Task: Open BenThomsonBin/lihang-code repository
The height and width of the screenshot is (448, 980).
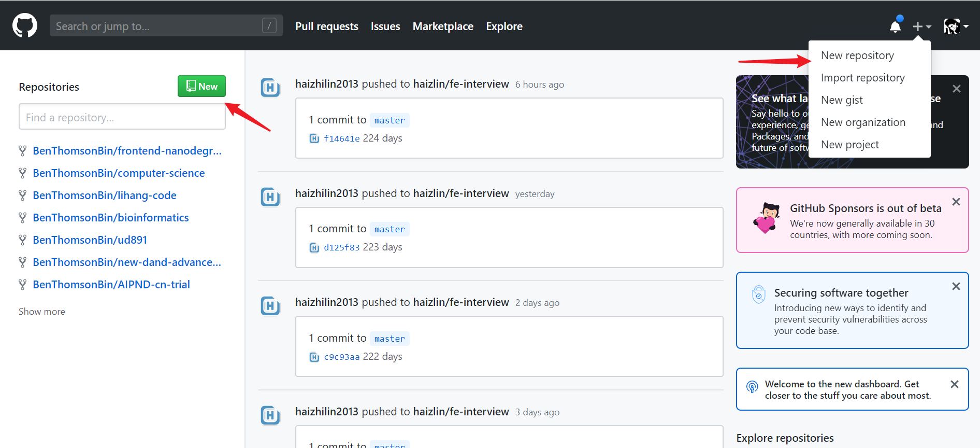Action: pos(105,195)
